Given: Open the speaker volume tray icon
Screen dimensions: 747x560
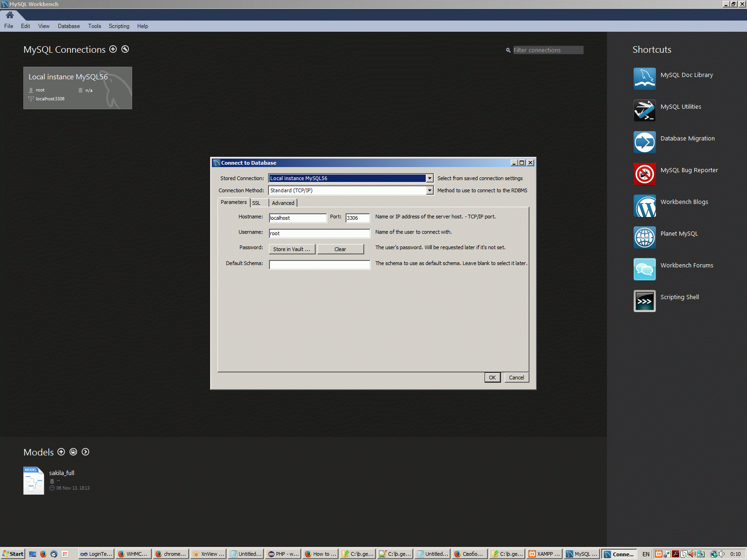Looking at the screenshot, I should coord(722,554).
